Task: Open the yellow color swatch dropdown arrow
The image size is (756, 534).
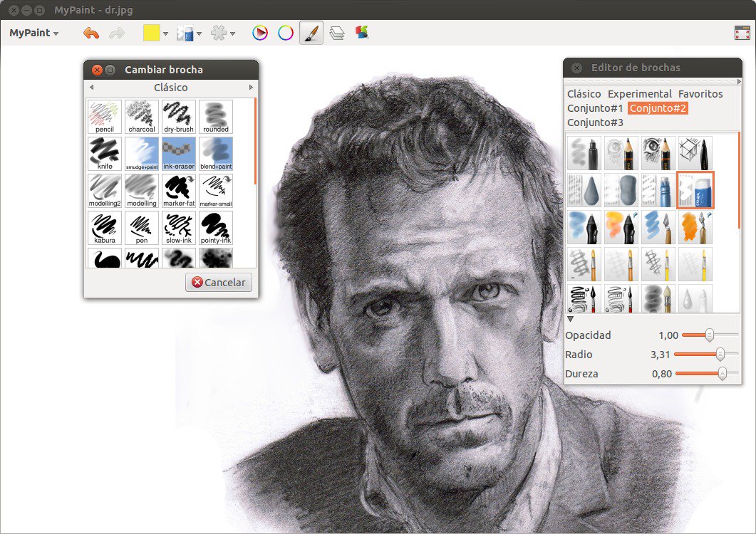Action: (x=165, y=33)
